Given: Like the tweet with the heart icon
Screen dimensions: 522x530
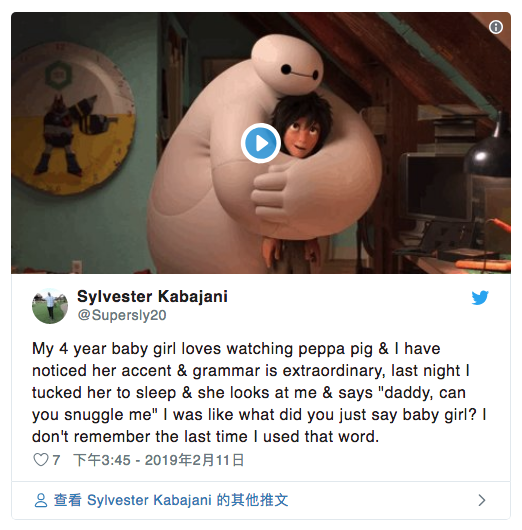Looking at the screenshot, I should tap(41, 460).
